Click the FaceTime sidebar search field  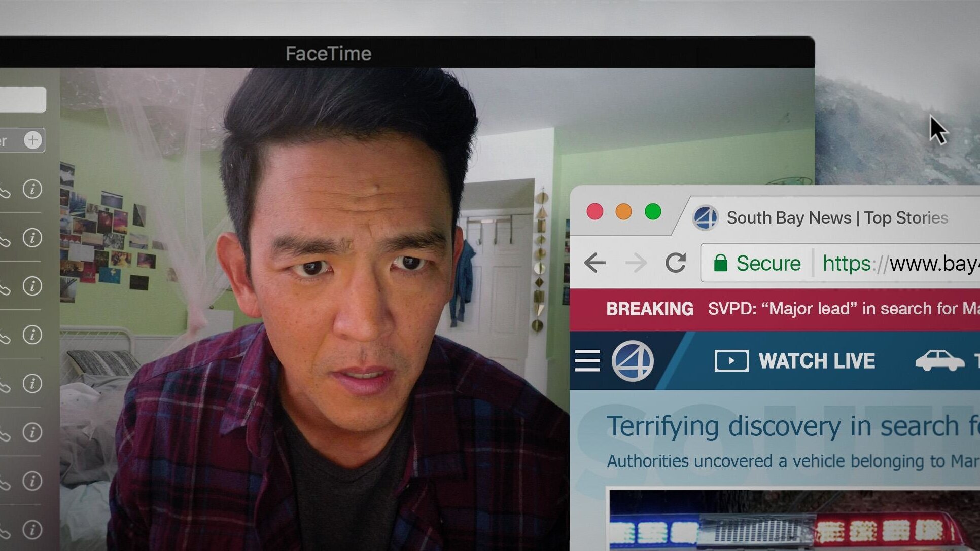(22, 99)
